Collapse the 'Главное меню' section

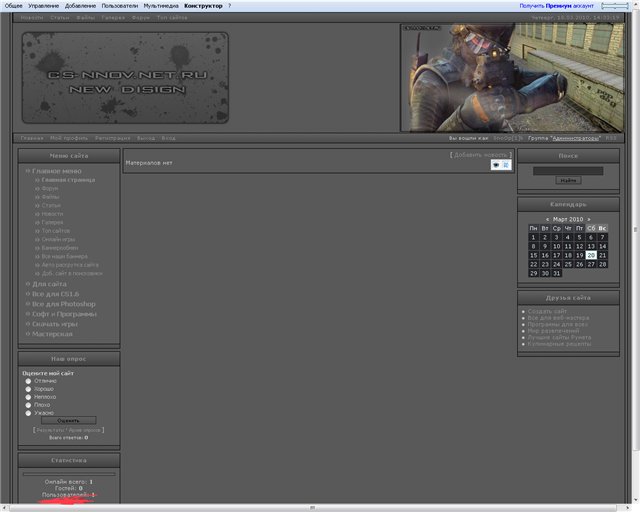point(56,171)
